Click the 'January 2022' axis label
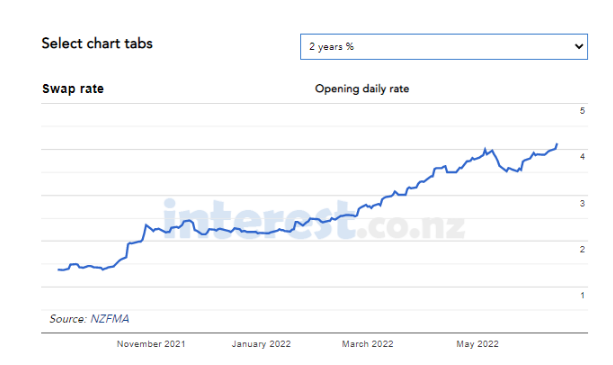This screenshot has width=613, height=365. click(x=261, y=344)
